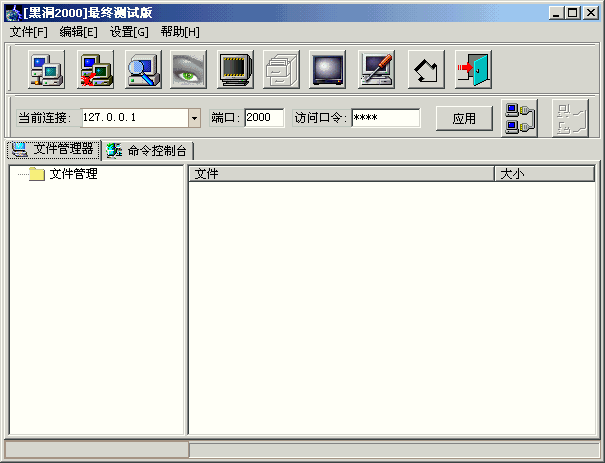Image resolution: width=605 pixels, height=463 pixels.
Task: Open the 文件[F] menu
Action: coord(29,31)
